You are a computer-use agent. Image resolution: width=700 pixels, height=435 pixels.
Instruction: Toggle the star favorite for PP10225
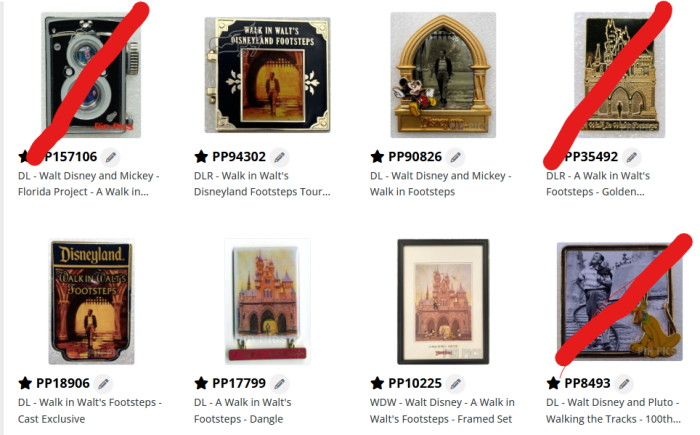coord(377,383)
